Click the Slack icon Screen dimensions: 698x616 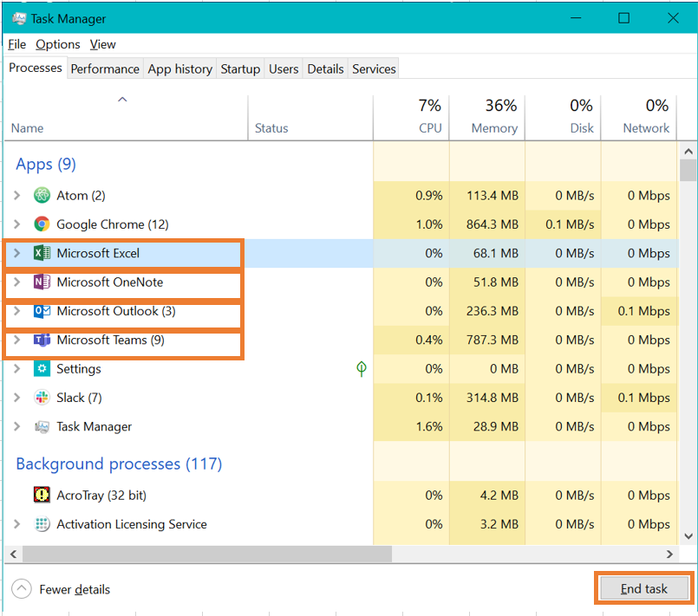click(42, 398)
